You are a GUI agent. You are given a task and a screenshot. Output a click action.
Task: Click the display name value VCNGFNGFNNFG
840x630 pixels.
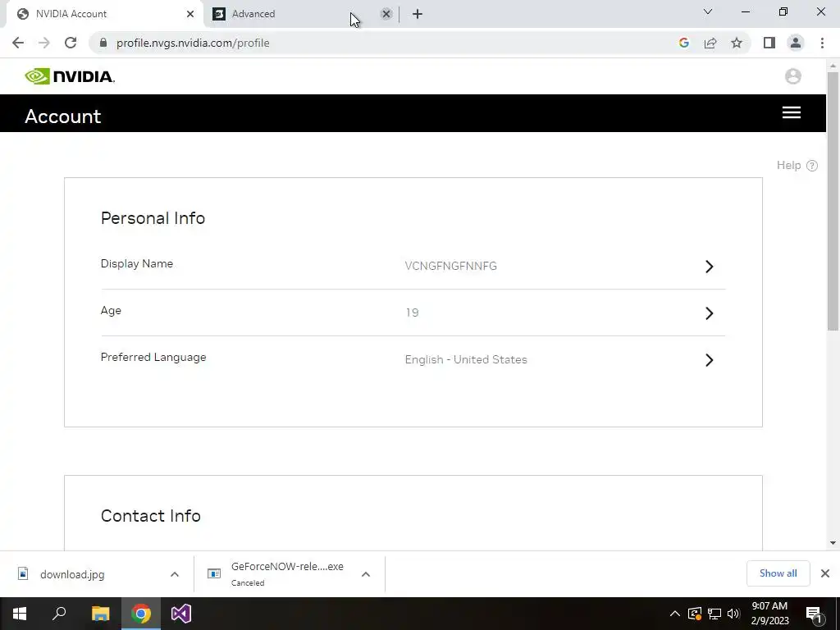click(x=451, y=266)
